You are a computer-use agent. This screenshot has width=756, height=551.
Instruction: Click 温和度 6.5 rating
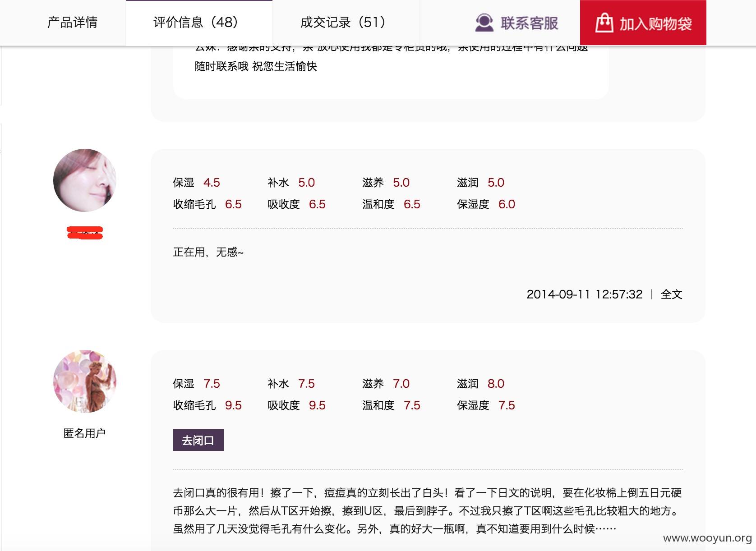[391, 204]
